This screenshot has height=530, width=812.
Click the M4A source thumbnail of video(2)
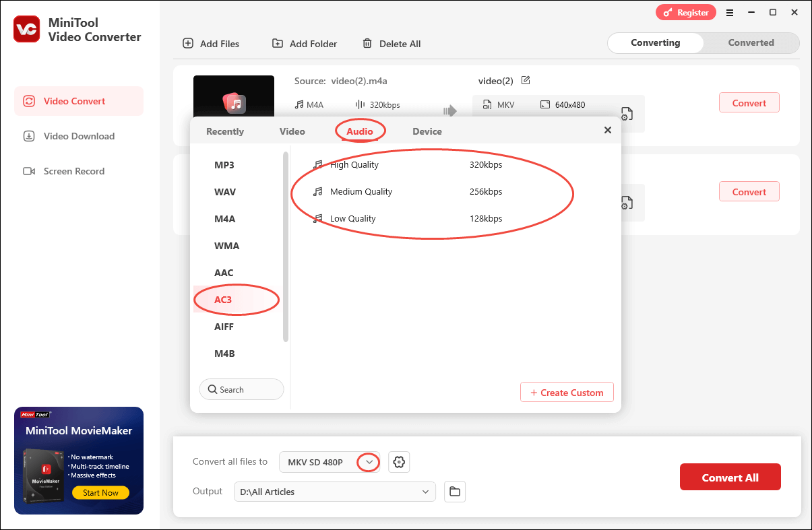coord(234,96)
